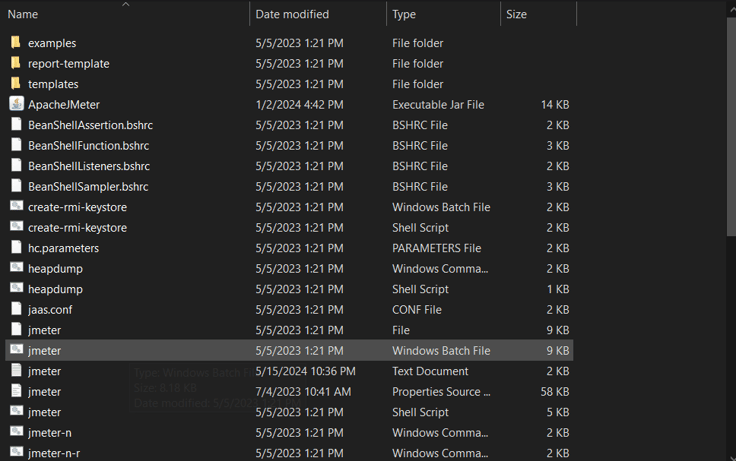
Task: Click the templates folder icon
Action: pyautogui.click(x=16, y=84)
